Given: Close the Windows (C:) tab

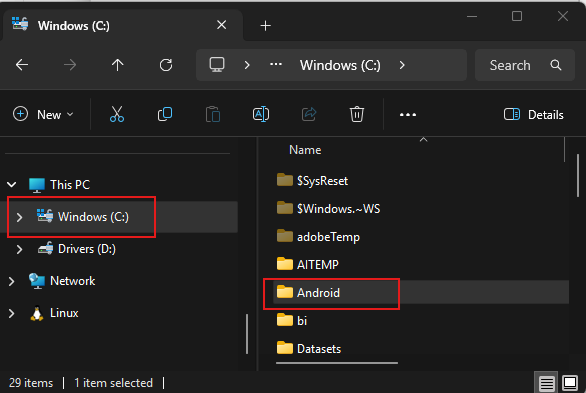Looking at the screenshot, I should [x=222, y=25].
